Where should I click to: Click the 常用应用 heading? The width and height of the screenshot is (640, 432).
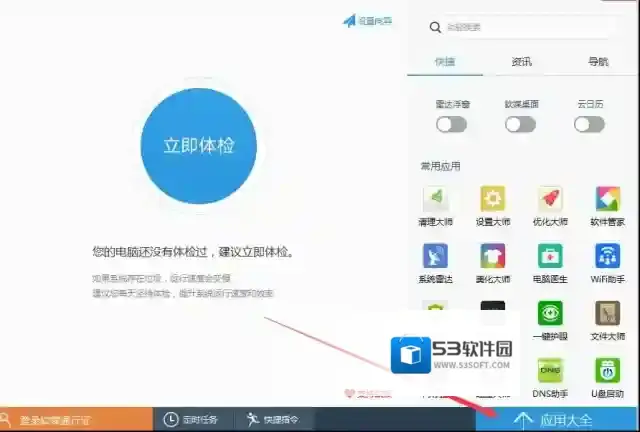440,166
